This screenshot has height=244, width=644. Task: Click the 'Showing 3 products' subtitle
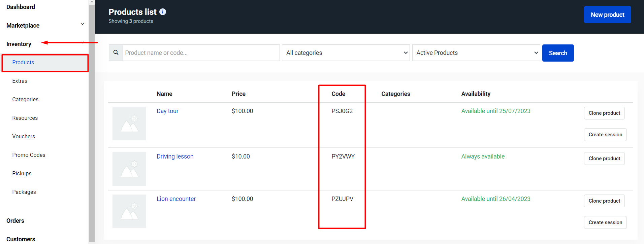tap(131, 21)
